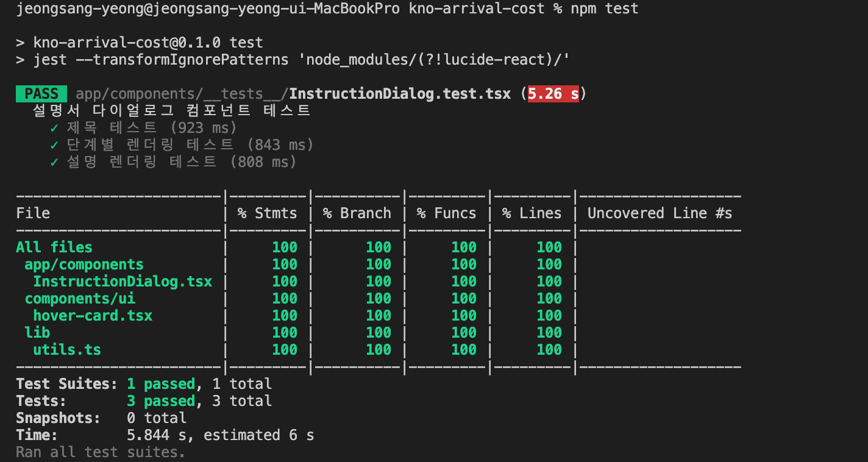
Task: Click the checkmark beside 설명 렌더링 테스트
Action: pyautogui.click(x=54, y=162)
